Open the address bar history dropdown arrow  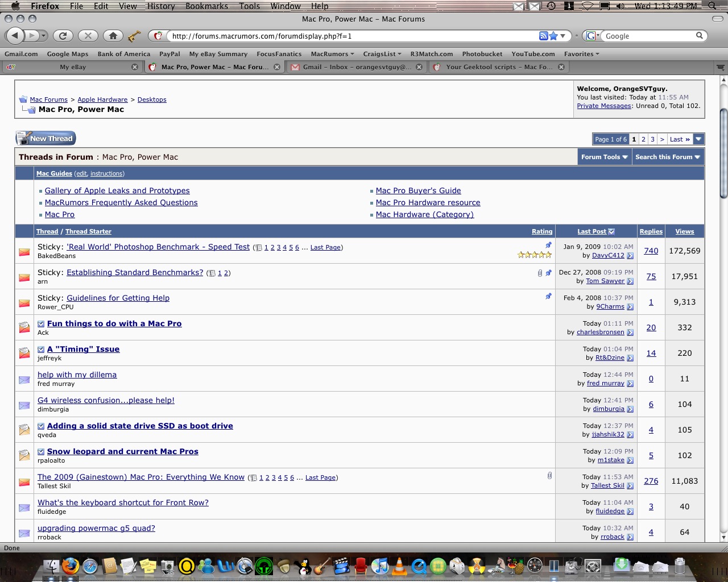point(563,36)
